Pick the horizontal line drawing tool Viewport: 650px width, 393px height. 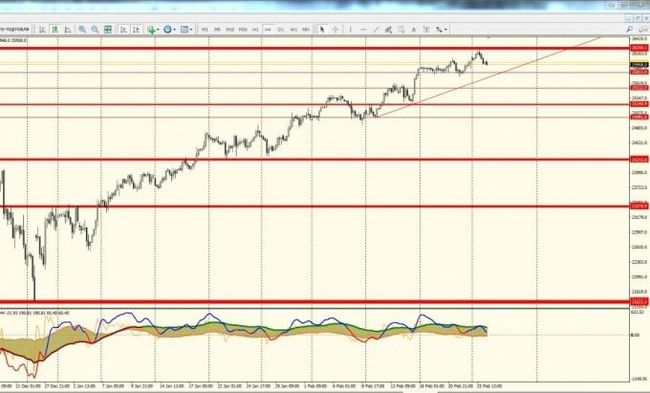point(364,29)
